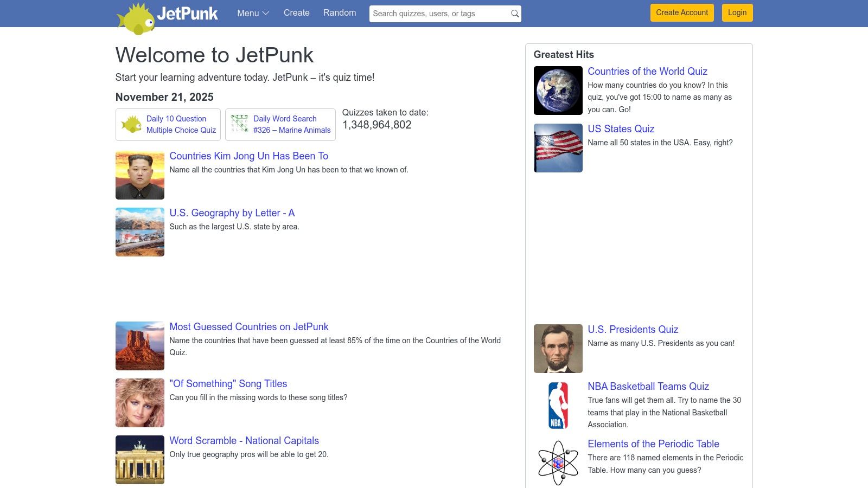Select the Random menu item
This screenshot has height=488, width=868.
click(339, 13)
